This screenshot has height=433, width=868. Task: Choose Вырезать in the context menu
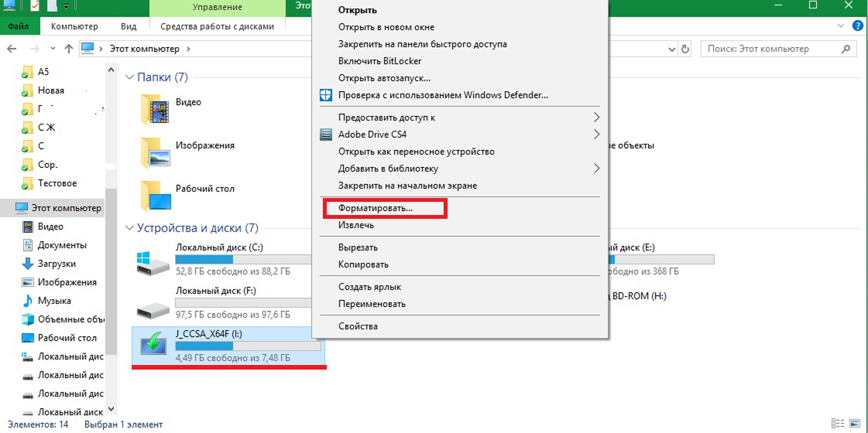(358, 248)
